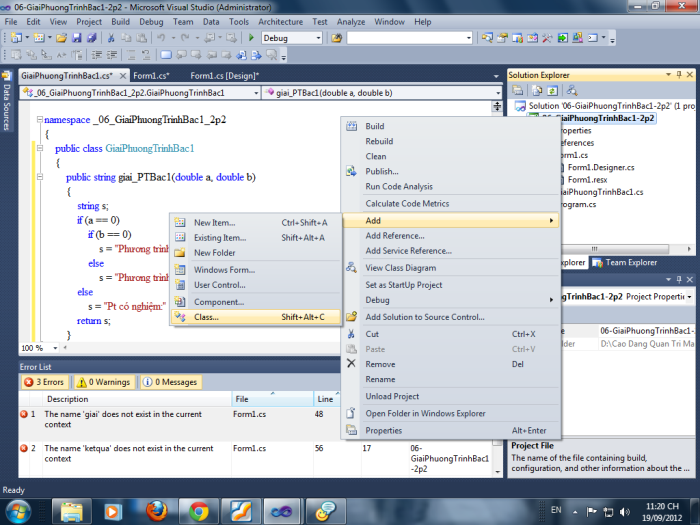Viewport: 700px width, 525px height.
Task: Toggle the 0 Warnings filter
Action: click(104, 382)
